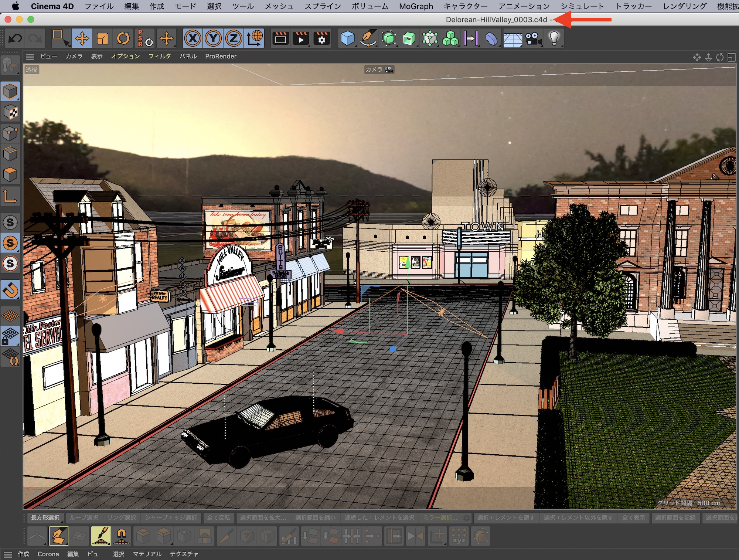The height and width of the screenshot is (560, 739).
Task: Add a Cube primitive object
Action: point(347,38)
